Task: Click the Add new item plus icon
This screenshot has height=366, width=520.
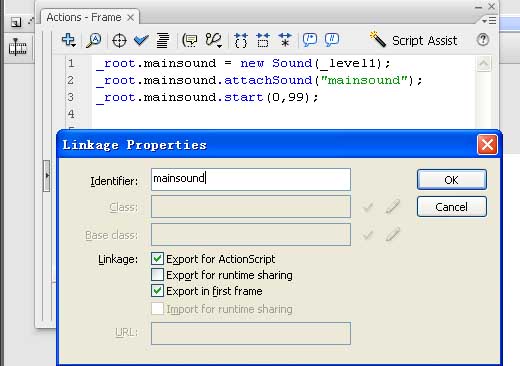Action: point(69,40)
